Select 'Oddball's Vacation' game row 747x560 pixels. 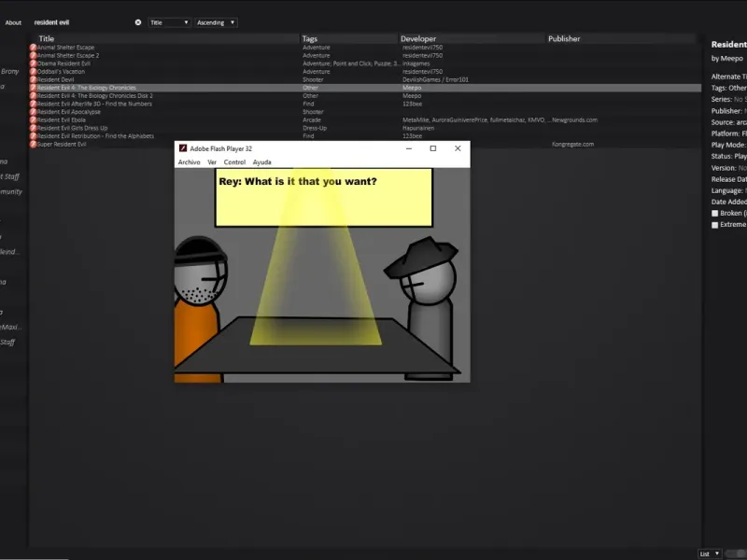365,72
